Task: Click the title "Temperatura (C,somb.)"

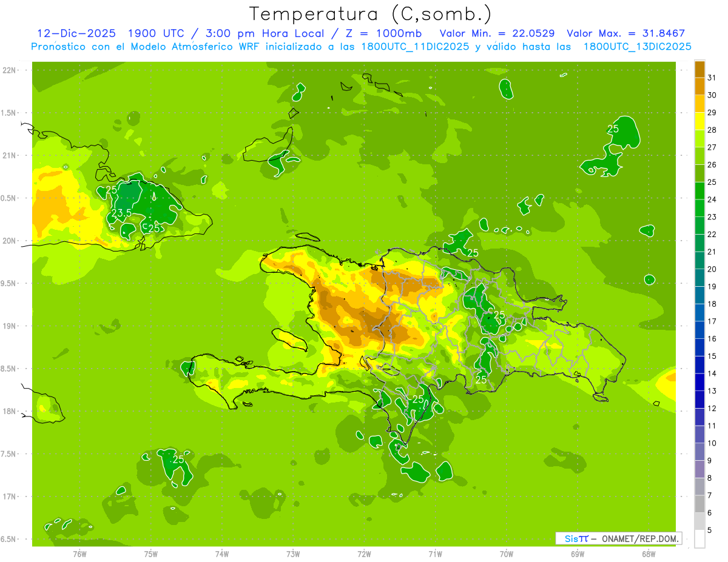Action: coord(370,14)
